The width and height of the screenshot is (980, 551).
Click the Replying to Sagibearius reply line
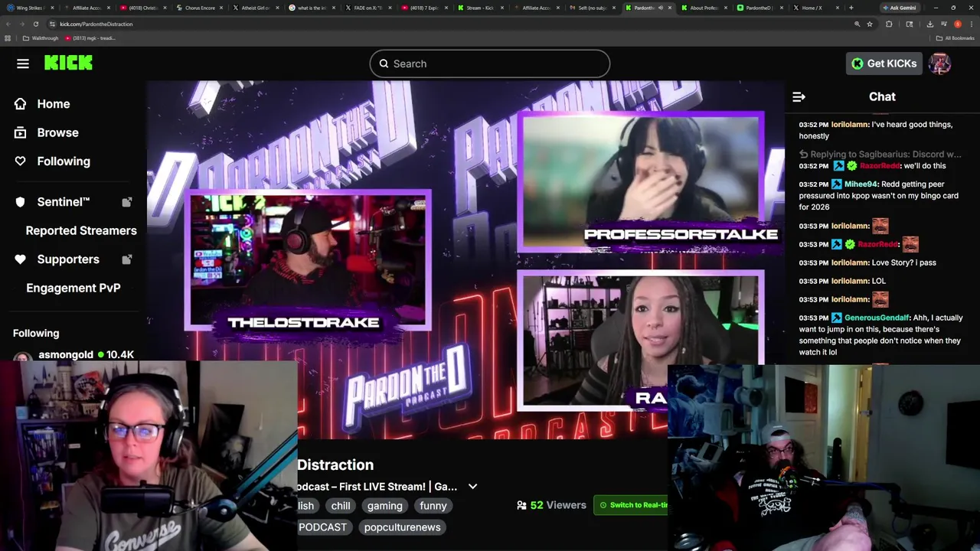pyautogui.click(x=880, y=154)
